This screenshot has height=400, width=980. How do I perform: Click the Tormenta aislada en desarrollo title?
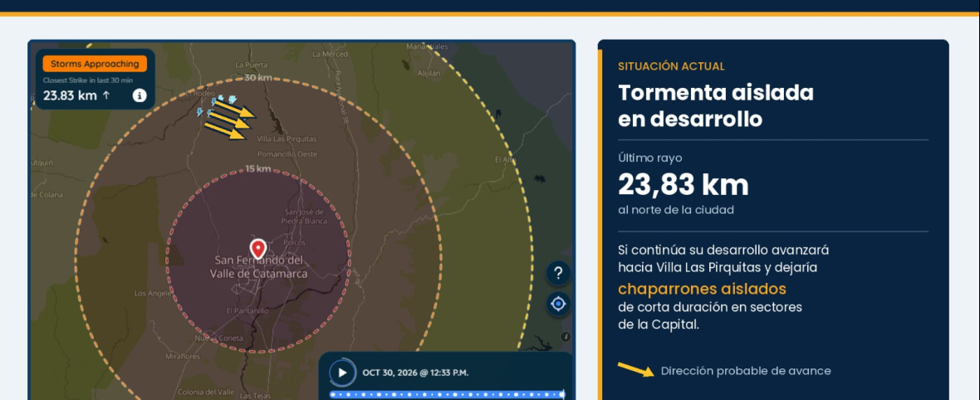click(x=716, y=105)
